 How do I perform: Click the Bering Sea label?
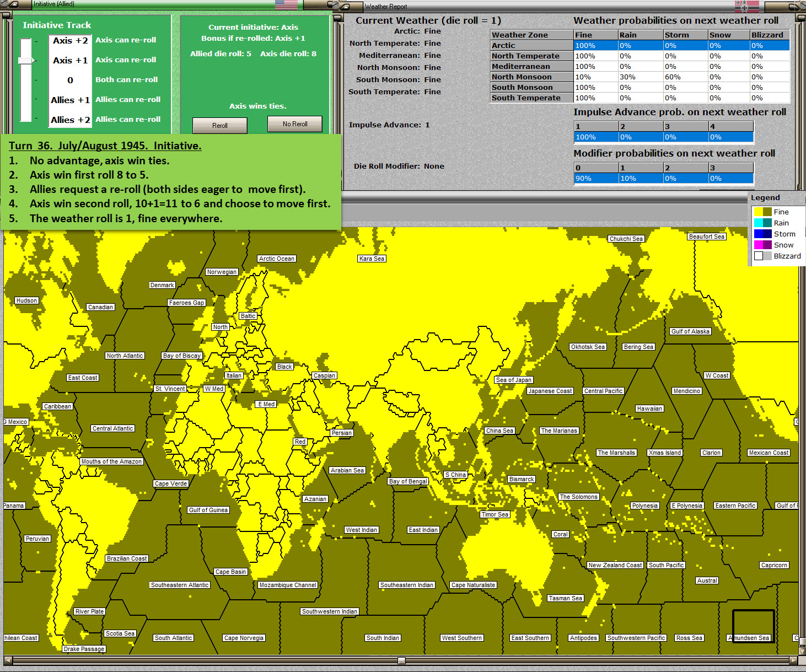639,347
